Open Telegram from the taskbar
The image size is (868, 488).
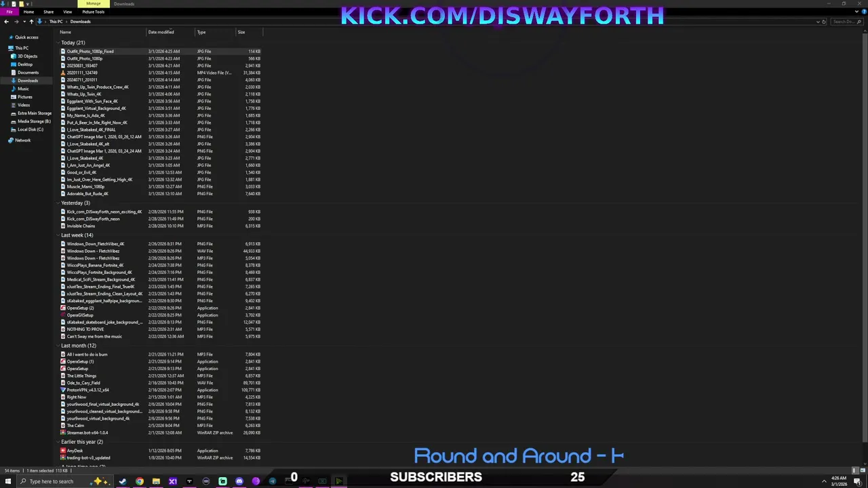[272, 481]
